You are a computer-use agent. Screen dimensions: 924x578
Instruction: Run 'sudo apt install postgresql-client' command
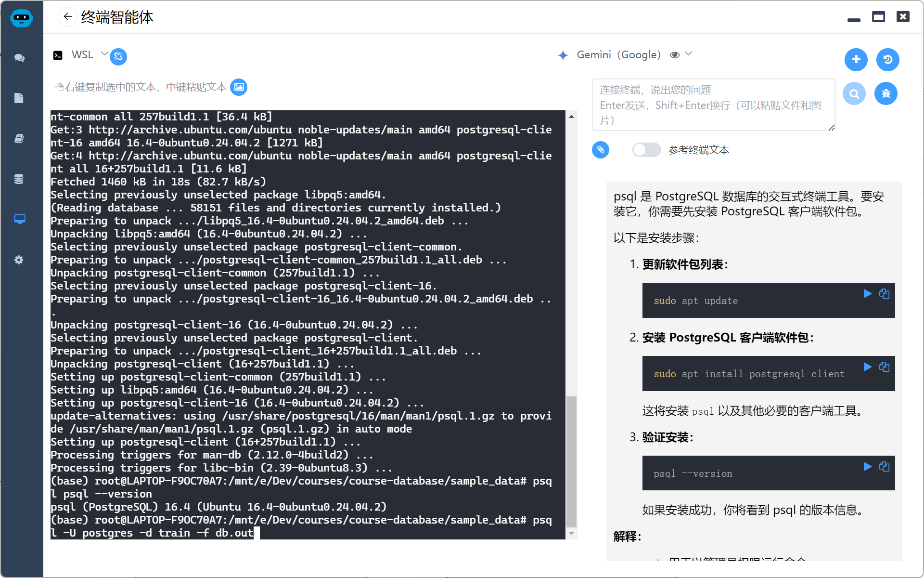pyautogui.click(x=868, y=367)
